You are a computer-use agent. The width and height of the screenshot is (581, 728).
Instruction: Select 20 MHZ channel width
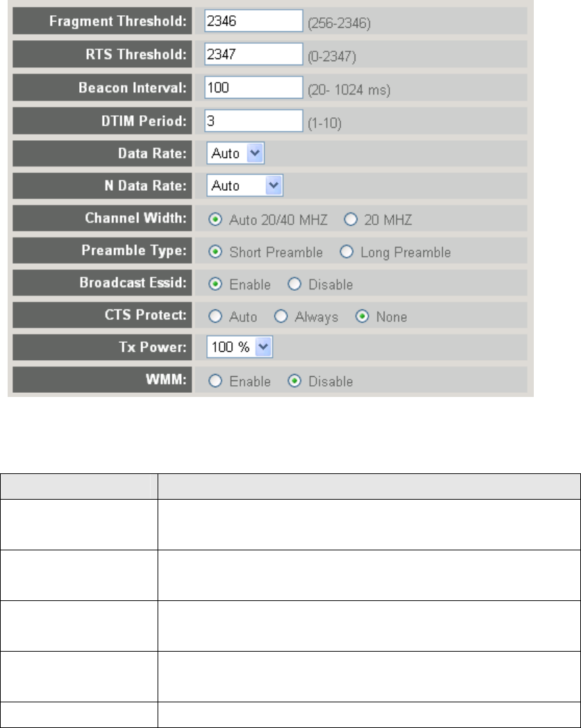pos(350,219)
